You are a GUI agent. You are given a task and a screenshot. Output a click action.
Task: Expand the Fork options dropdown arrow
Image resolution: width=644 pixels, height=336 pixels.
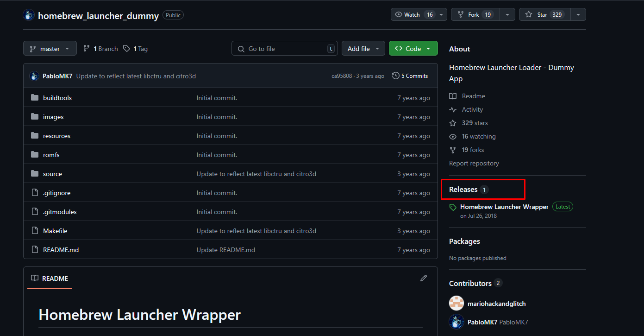point(507,15)
